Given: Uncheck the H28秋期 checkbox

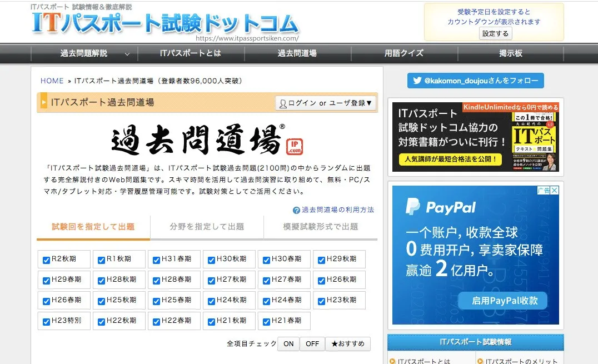Looking at the screenshot, I should coord(101,281).
